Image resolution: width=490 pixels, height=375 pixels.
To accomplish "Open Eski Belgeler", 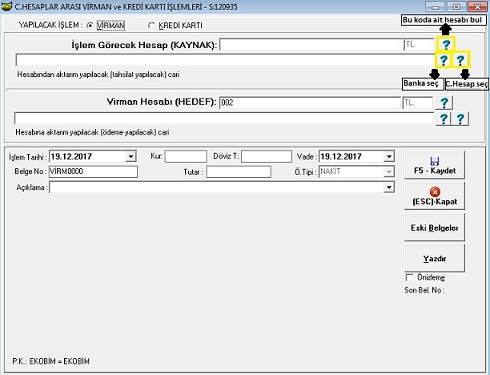I will tap(434, 227).
